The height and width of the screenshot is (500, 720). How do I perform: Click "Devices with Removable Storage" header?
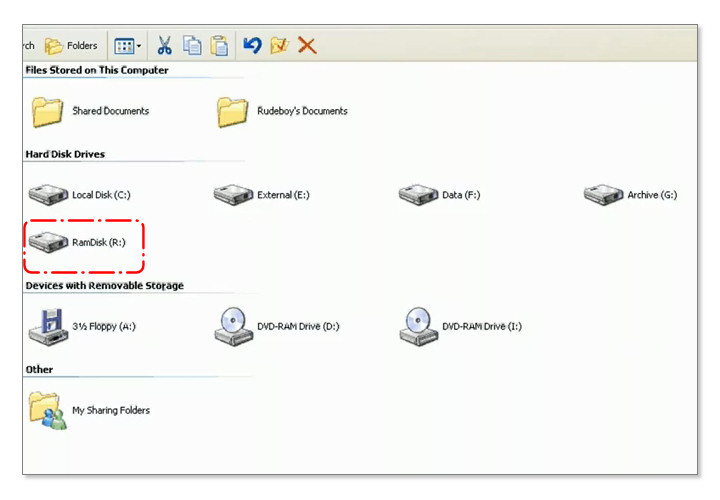(105, 286)
